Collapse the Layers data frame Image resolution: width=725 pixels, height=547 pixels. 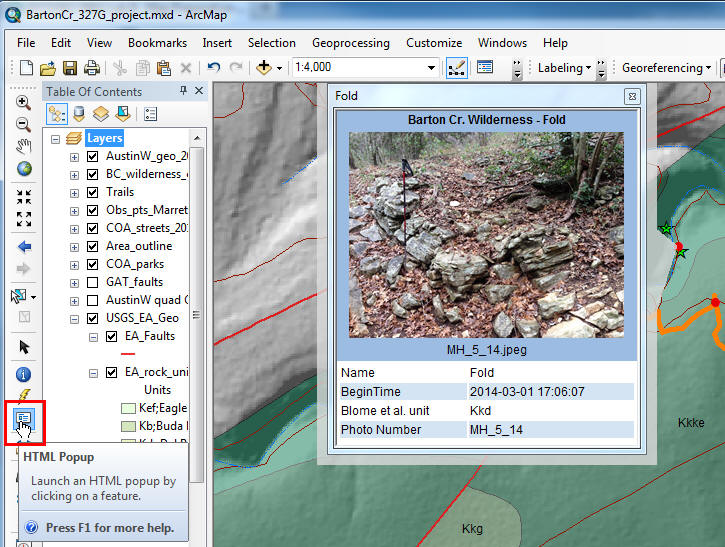[55, 139]
